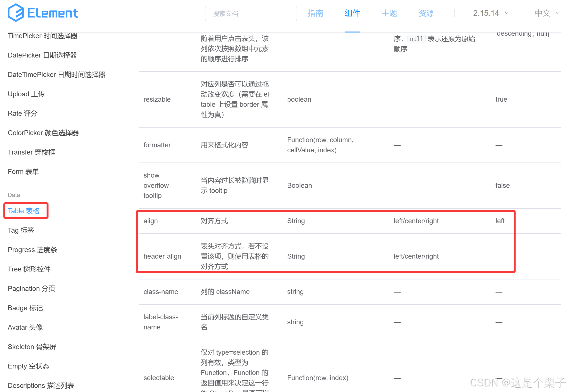Go to Progress 进度条

32,250
